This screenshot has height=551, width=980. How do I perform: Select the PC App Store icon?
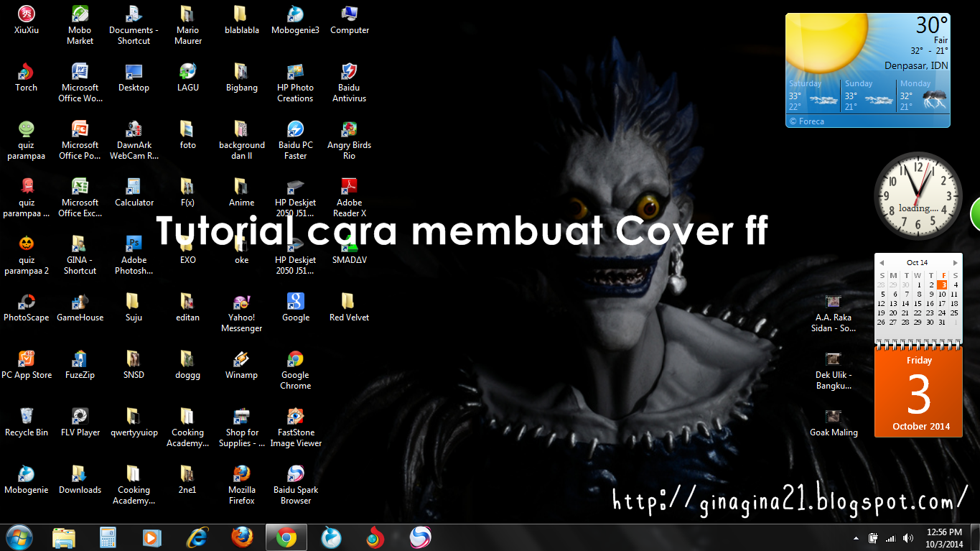[x=26, y=364]
